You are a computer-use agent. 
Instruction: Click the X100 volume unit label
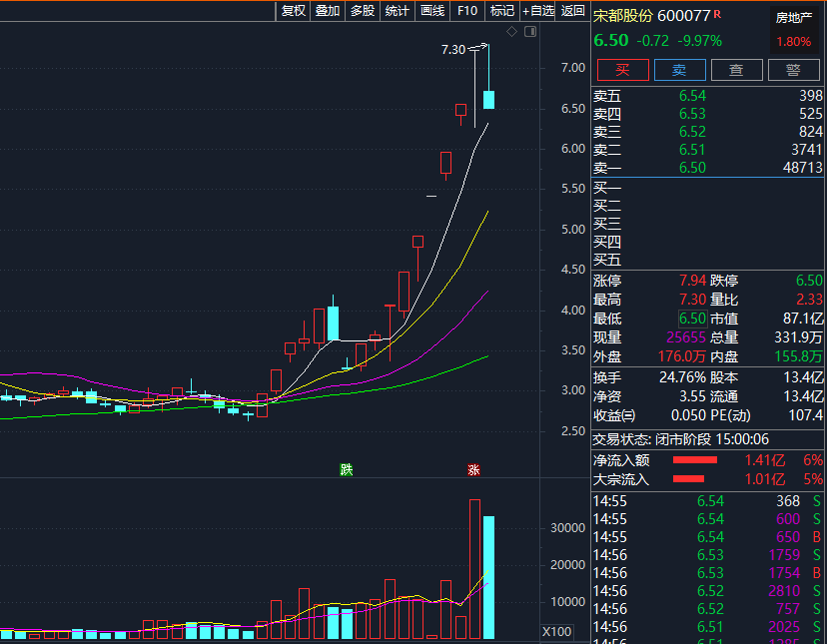point(557,632)
